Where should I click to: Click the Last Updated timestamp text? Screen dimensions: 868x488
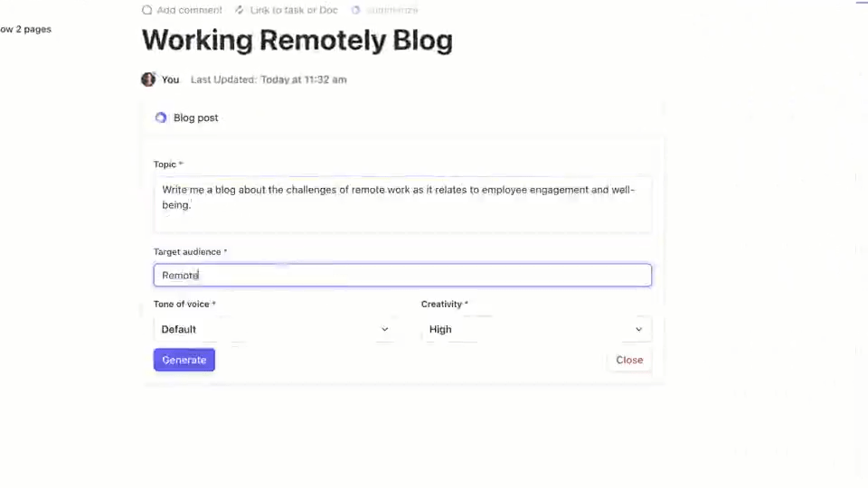tap(269, 80)
